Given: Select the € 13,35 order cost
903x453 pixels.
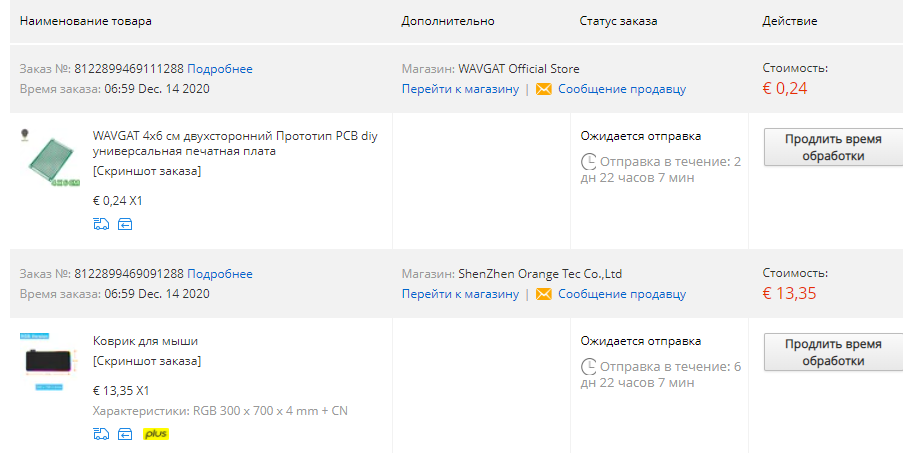Looking at the screenshot, I should [790, 294].
